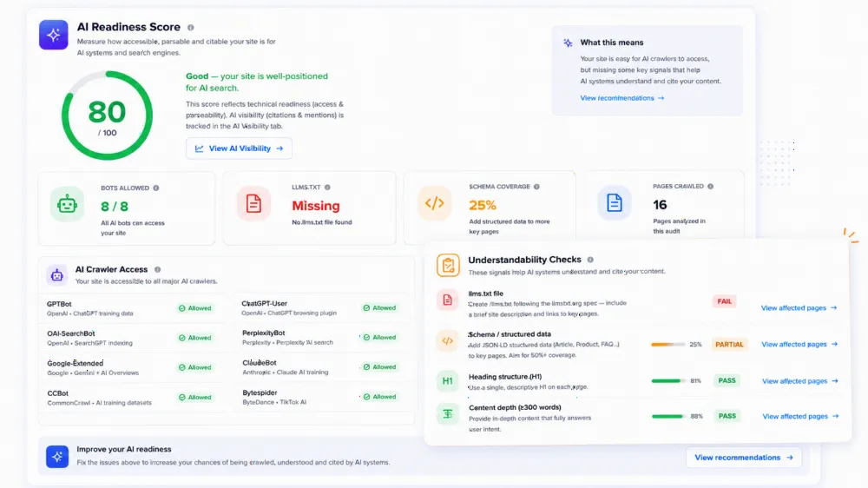Select the Google-Extended crawler name
868x488 pixels.
76,363
